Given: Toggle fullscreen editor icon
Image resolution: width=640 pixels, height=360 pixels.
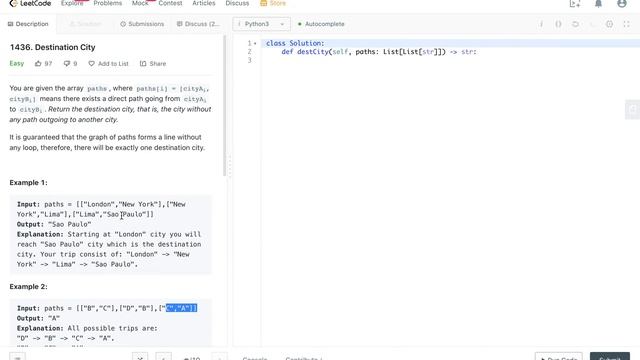Looking at the screenshot, I should pos(627,24).
